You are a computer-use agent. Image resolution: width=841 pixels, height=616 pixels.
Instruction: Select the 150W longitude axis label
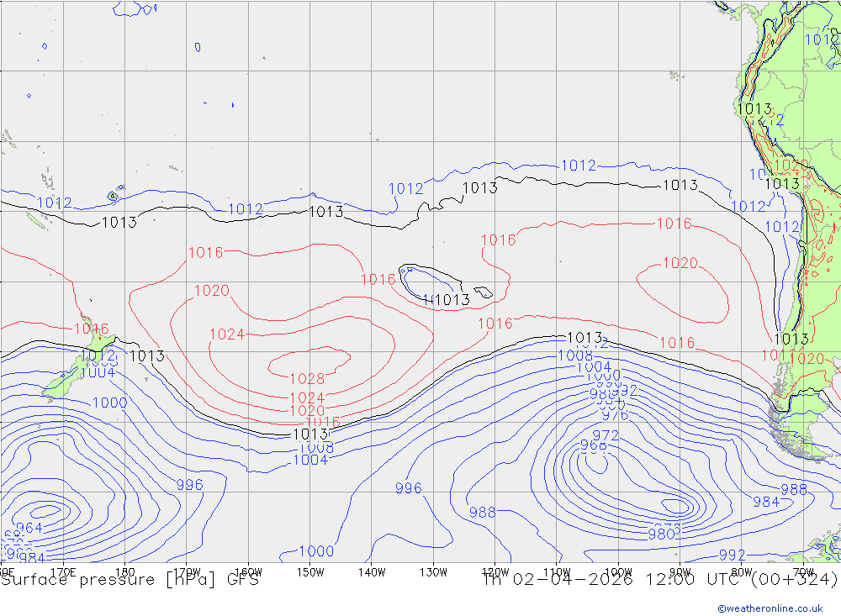coord(310,572)
